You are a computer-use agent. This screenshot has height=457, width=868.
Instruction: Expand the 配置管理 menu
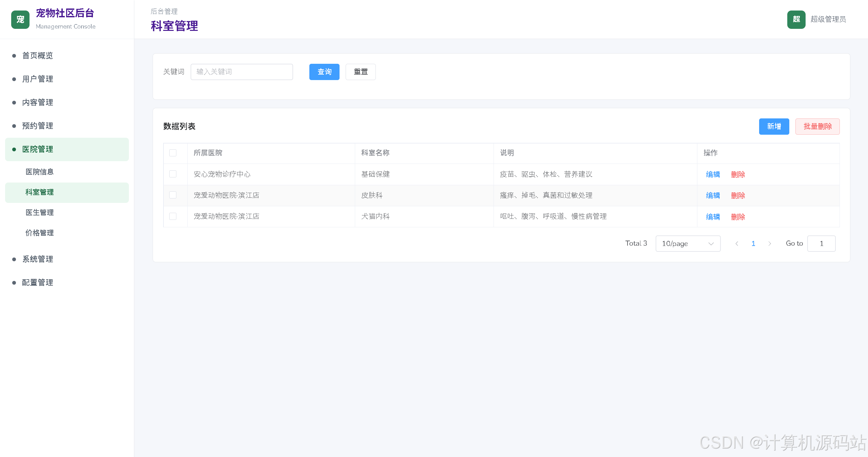(67, 283)
